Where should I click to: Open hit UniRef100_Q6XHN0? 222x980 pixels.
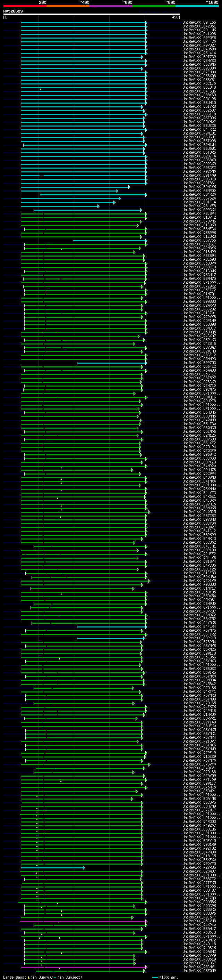[199, 489]
